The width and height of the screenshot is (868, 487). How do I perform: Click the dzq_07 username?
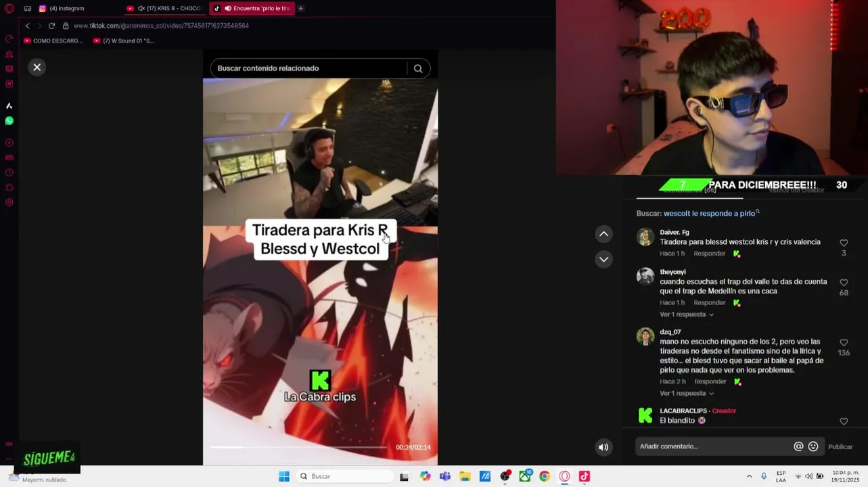click(670, 332)
